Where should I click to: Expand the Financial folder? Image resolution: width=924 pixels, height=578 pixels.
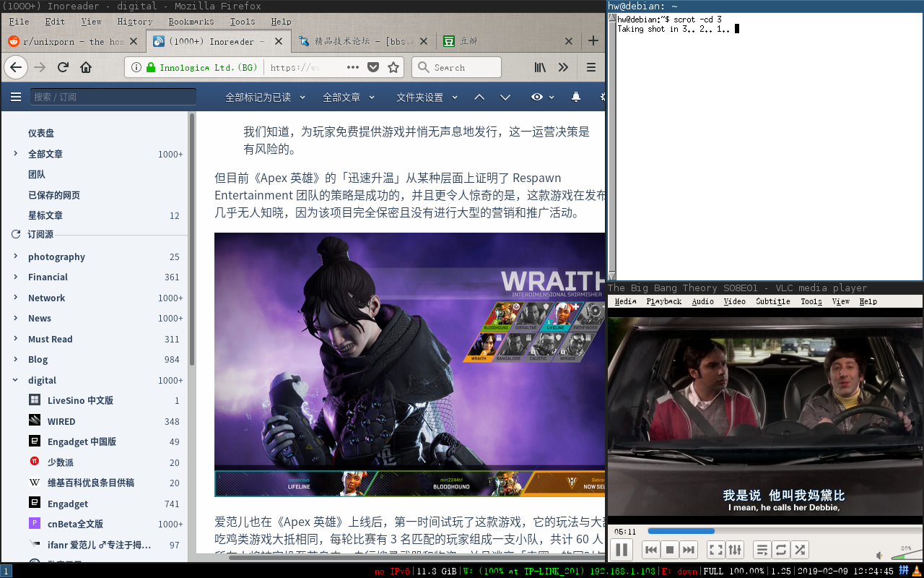tap(16, 277)
